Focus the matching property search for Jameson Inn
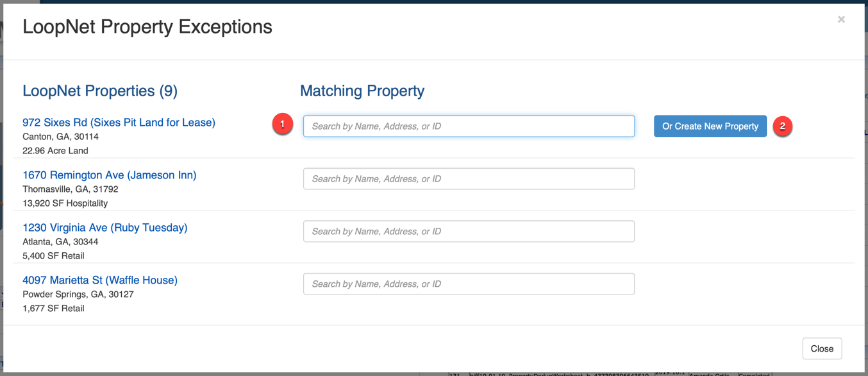 469,179
